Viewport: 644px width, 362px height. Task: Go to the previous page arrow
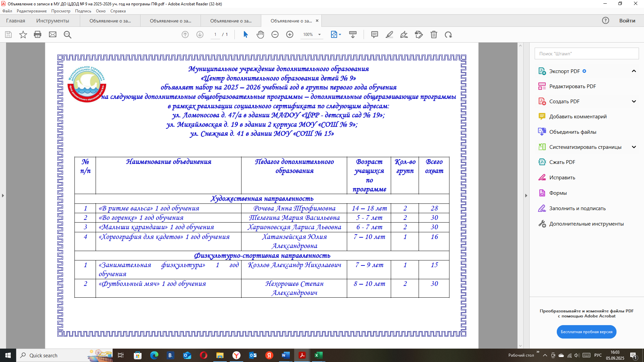tap(185, 35)
